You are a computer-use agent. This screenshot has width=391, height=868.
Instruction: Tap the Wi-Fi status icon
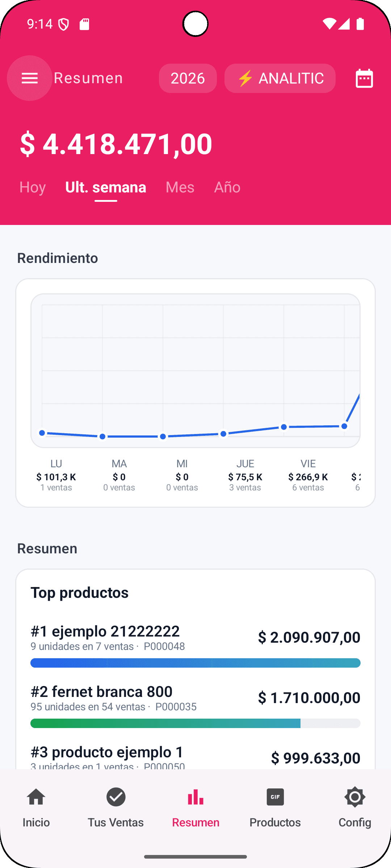click(x=329, y=24)
